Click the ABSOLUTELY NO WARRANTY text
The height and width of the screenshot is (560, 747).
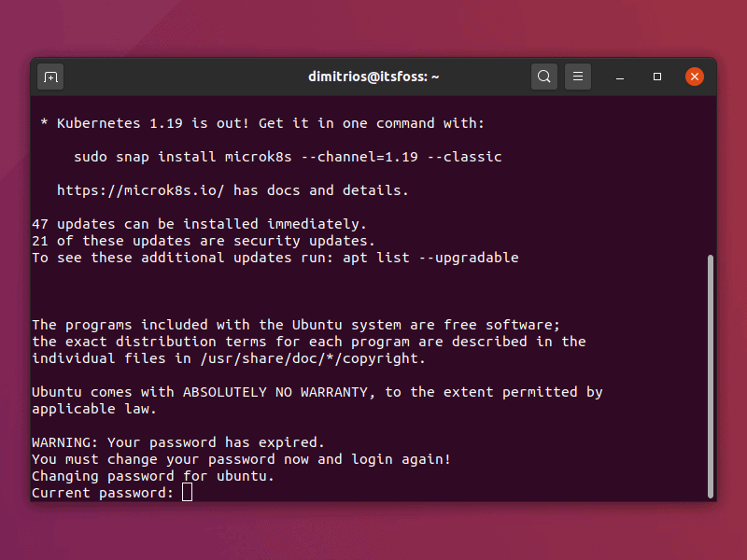[x=275, y=392]
